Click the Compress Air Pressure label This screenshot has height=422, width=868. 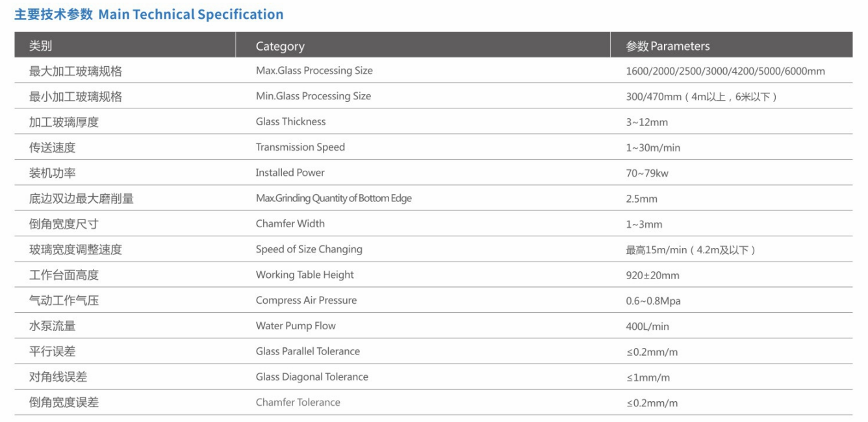tap(306, 301)
